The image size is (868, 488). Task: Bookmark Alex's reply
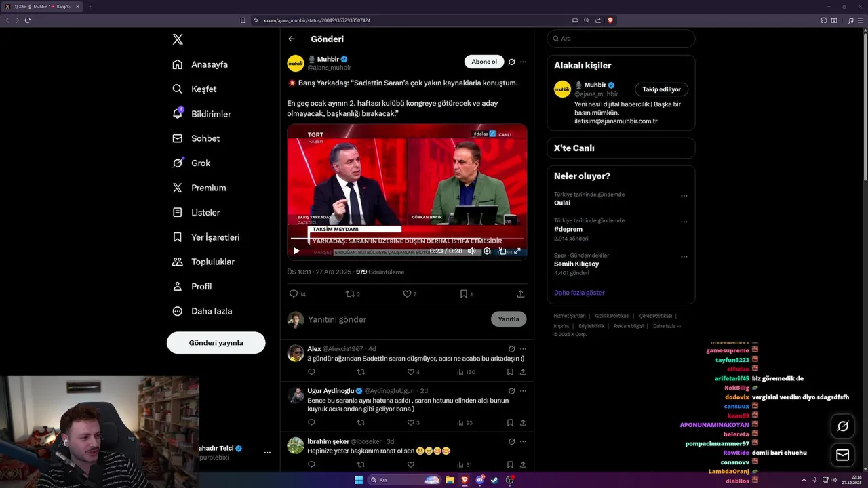click(510, 372)
